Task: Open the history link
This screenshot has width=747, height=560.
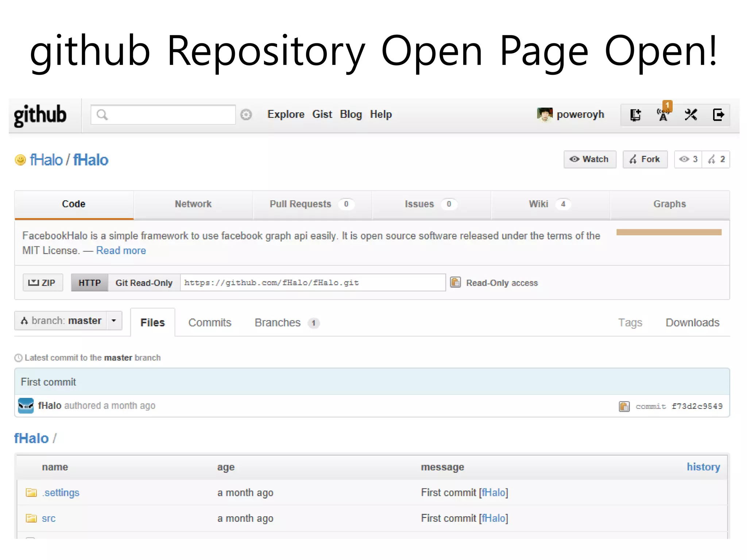Action: coord(703,467)
